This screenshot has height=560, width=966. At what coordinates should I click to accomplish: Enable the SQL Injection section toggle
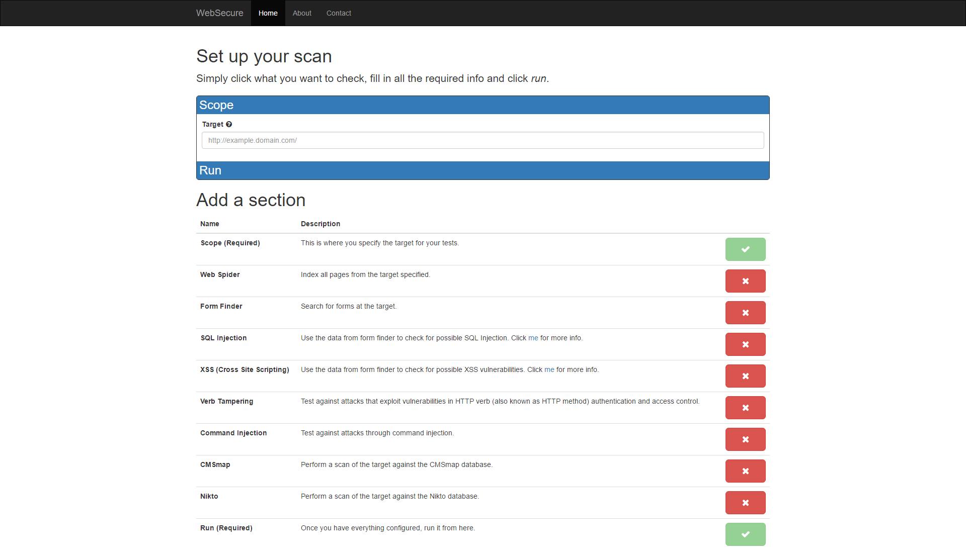click(745, 344)
